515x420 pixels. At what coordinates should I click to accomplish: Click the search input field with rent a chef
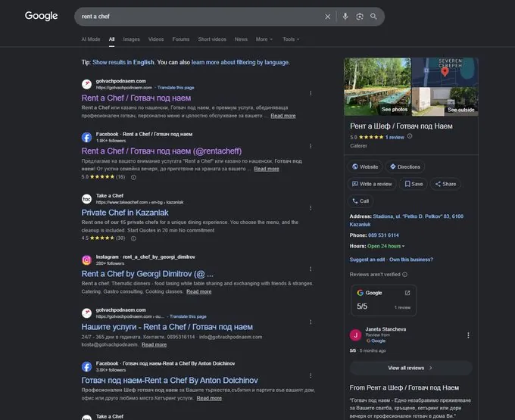[x=201, y=17]
